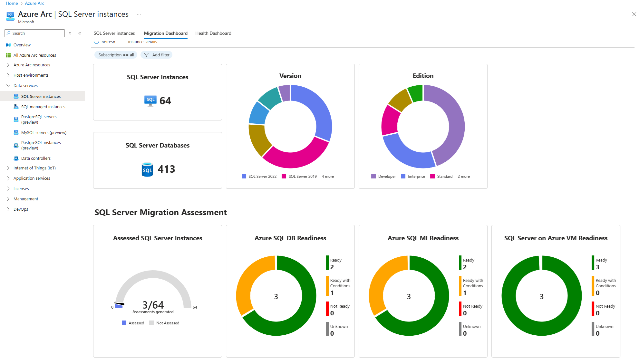Open All Azure Arc resources
The width and height of the screenshot is (639, 364).
coord(34,55)
